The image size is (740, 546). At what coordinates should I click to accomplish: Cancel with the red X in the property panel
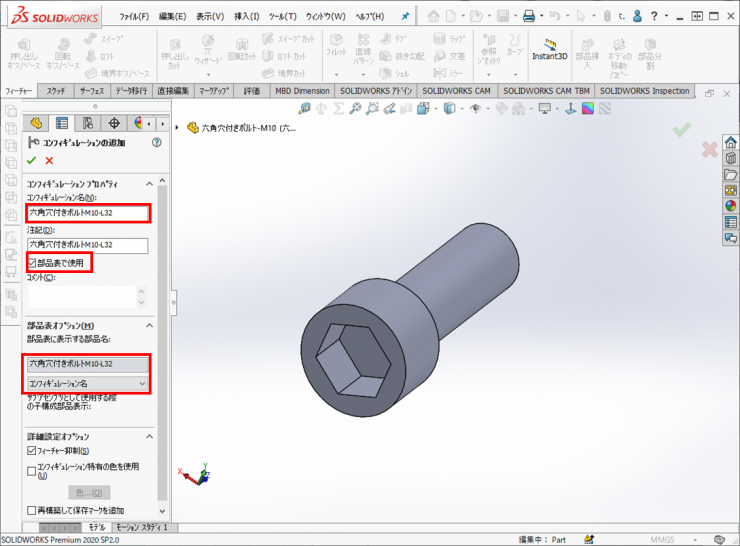pyautogui.click(x=49, y=160)
